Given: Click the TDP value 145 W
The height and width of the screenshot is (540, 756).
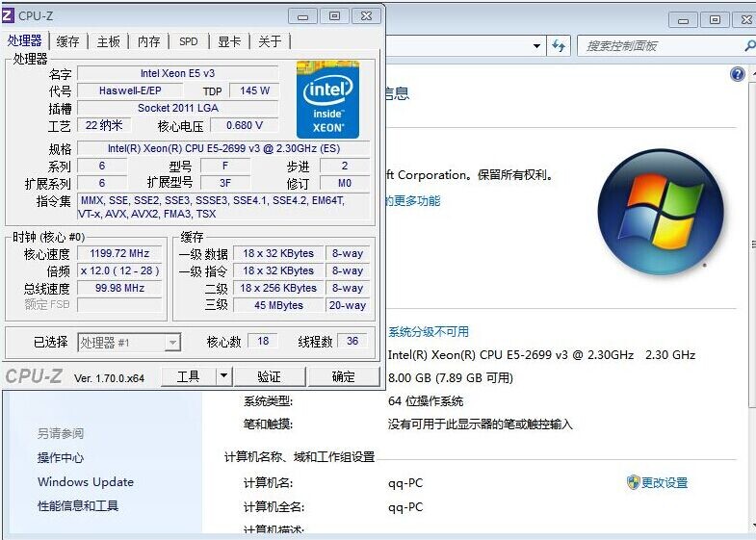Looking at the screenshot, I should (x=254, y=90).
